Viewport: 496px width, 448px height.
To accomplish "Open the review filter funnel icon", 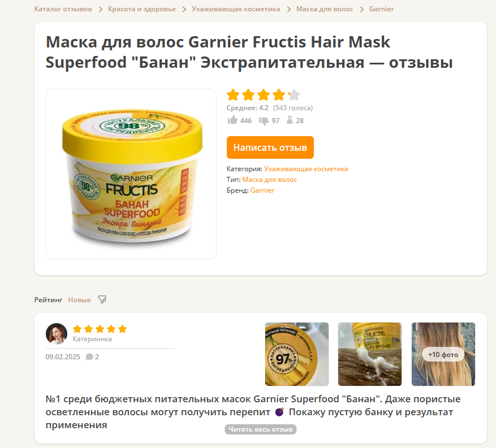I will tap(102, 299).
